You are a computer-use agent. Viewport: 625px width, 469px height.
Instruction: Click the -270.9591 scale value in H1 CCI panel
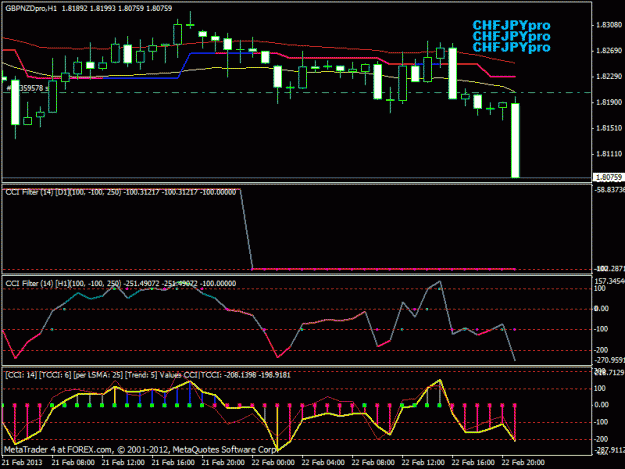pyautogui.click(x=609, y=360)
